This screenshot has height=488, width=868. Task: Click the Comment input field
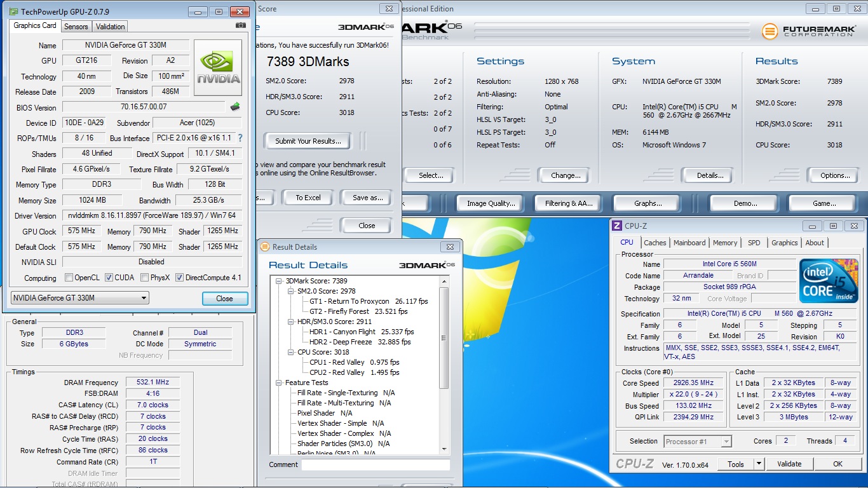tap(376, 464)
